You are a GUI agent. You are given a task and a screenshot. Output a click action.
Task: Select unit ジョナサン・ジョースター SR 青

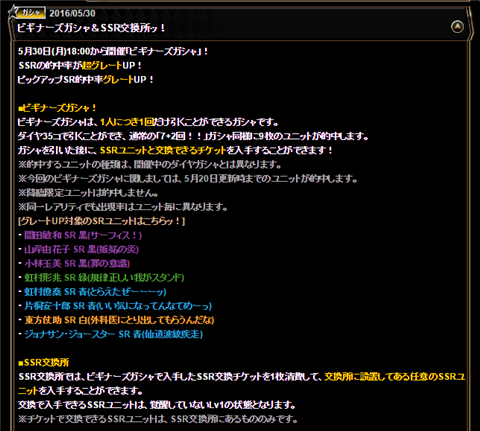pos(113,334)
